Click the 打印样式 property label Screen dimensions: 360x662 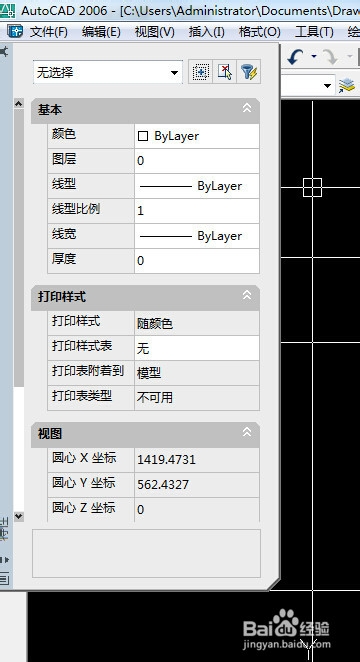point(76,321)
